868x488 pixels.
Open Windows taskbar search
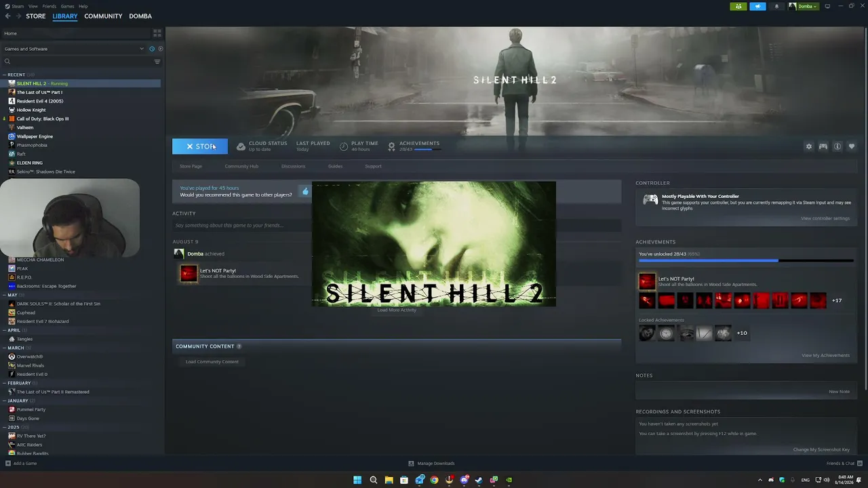pos(374,480)
